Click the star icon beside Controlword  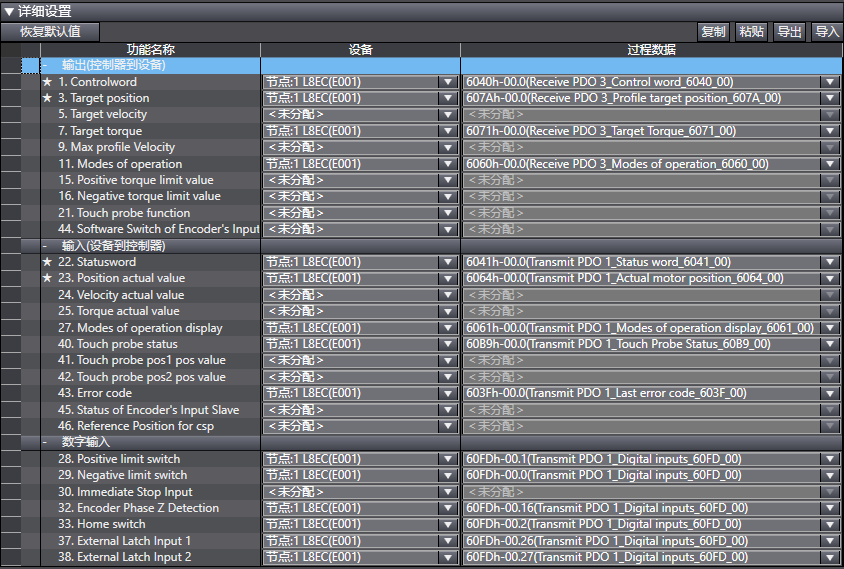click(47, 82)
